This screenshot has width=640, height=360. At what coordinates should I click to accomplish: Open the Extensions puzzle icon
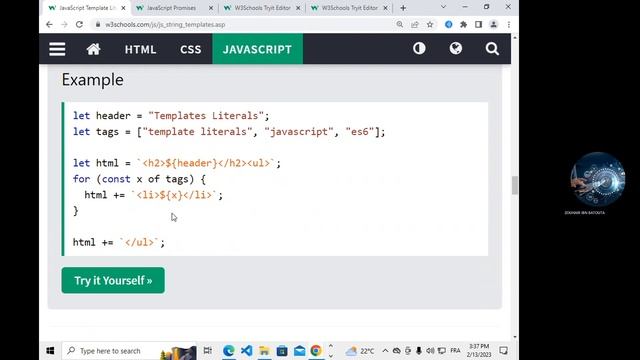pyautogui.click(x=463, y=24)
